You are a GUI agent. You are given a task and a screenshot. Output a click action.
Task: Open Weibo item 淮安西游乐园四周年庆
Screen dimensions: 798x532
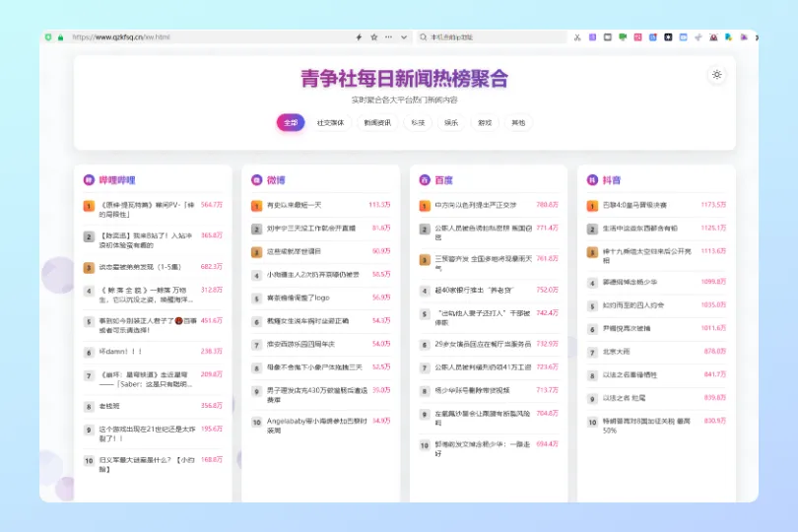pos(300,344)
